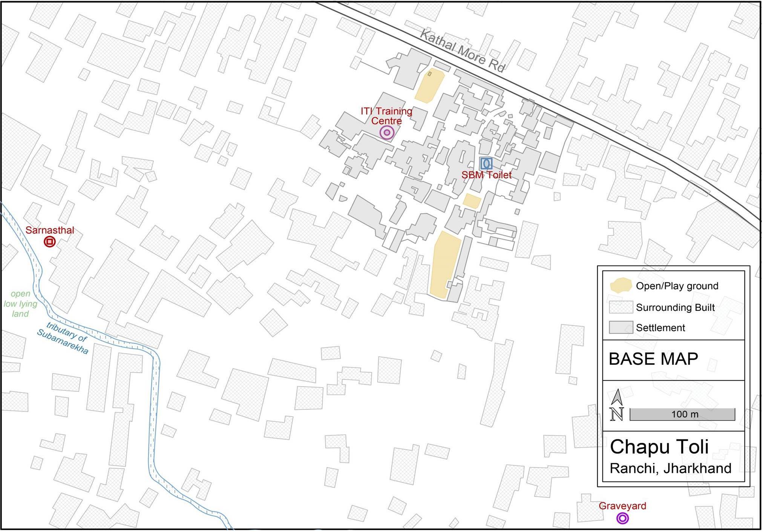
Task: Click the Graveyard purple circle marker
Action: coord(622,519)
